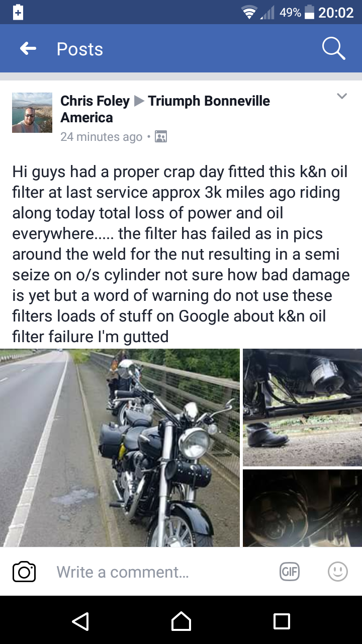Open the large motorcycle roadside photo
This screenshot has height=644, width=362.
point(120,448)
